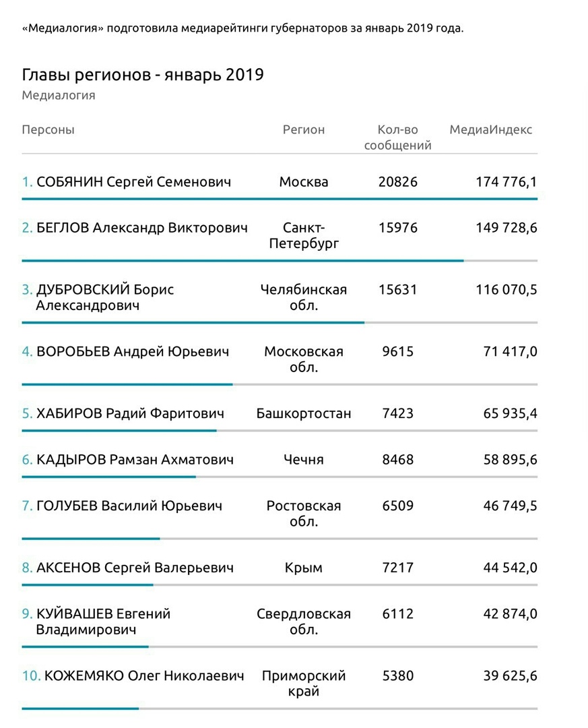Click ВОРОБЬЕВ Андрей Юрьевич name
Image resolution: width=588 pixels, height=728 pixels.
pos(132,351)
